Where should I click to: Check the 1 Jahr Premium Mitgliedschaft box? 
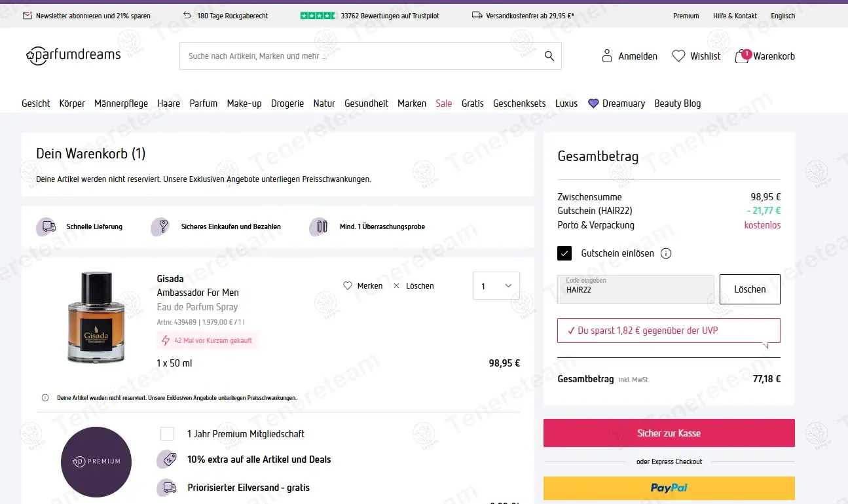168,433
